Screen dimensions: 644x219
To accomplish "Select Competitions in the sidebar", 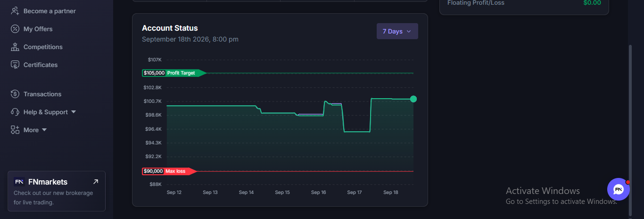I will tap(43, 47).
